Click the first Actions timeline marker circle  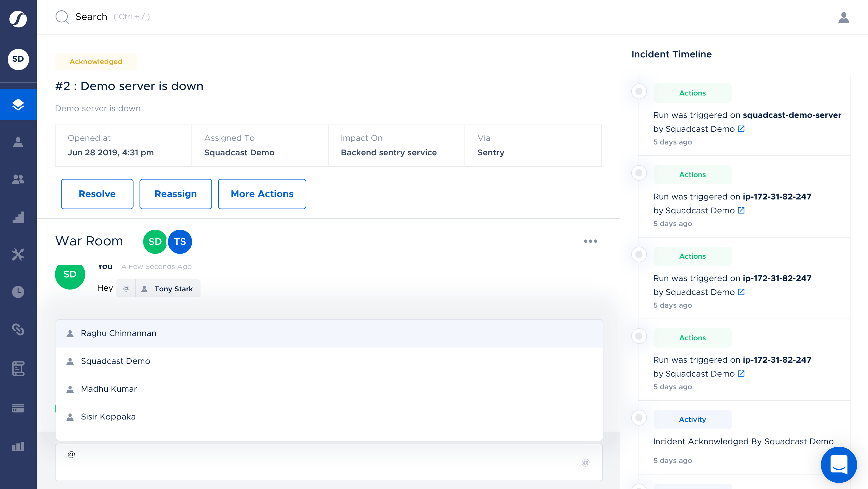pyautogui.click(x=638, y=91)
